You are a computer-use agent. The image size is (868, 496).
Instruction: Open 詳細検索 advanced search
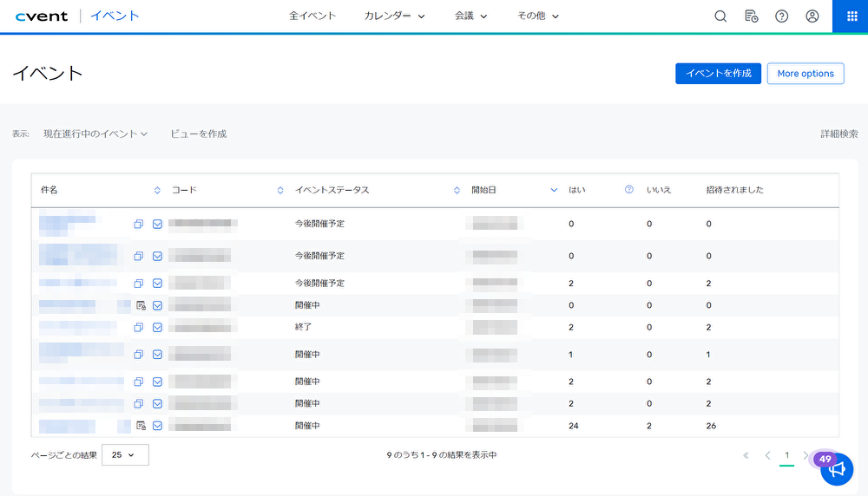[839, 134]
